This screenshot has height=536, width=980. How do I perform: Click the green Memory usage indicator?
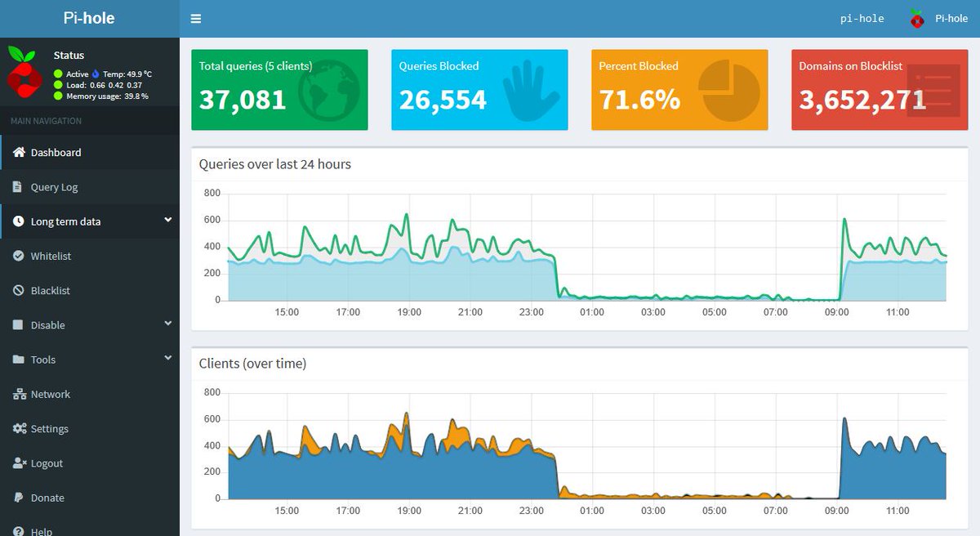58,96
